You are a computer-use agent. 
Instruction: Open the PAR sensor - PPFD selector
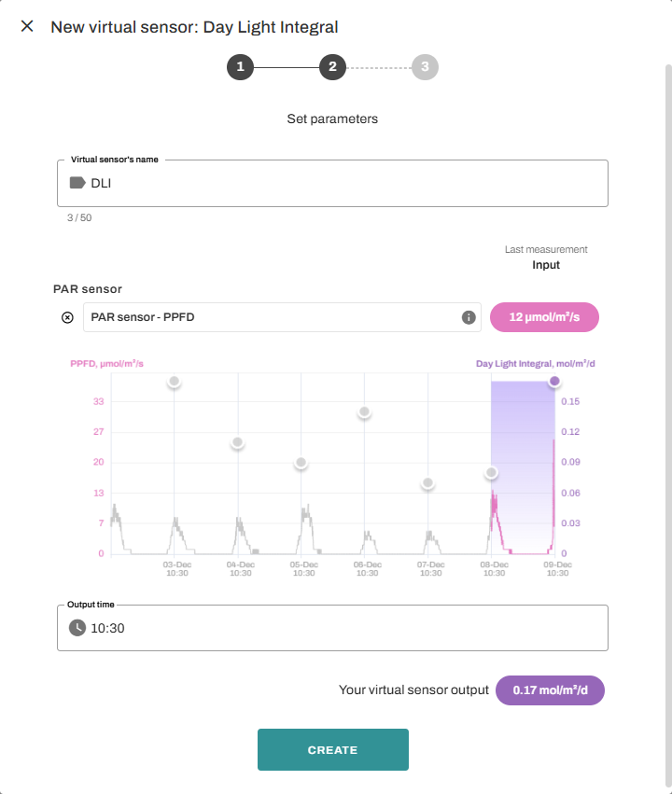(271, 317)
